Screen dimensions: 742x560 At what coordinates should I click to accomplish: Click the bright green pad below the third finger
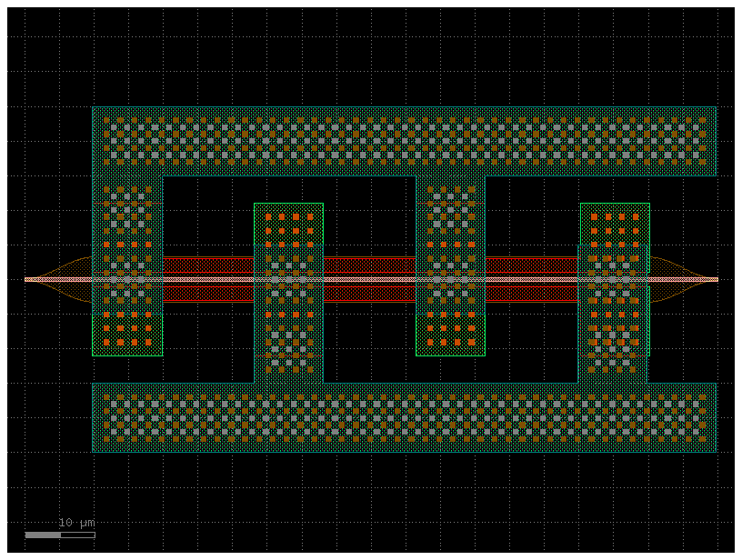pos(450,335)
